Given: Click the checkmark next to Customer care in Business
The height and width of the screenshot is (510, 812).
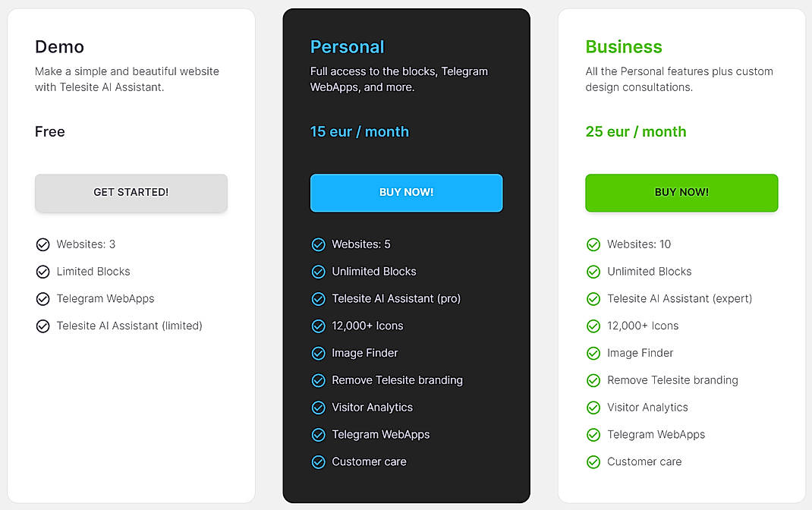Looking at the screenshot, I should coord(593,462).
